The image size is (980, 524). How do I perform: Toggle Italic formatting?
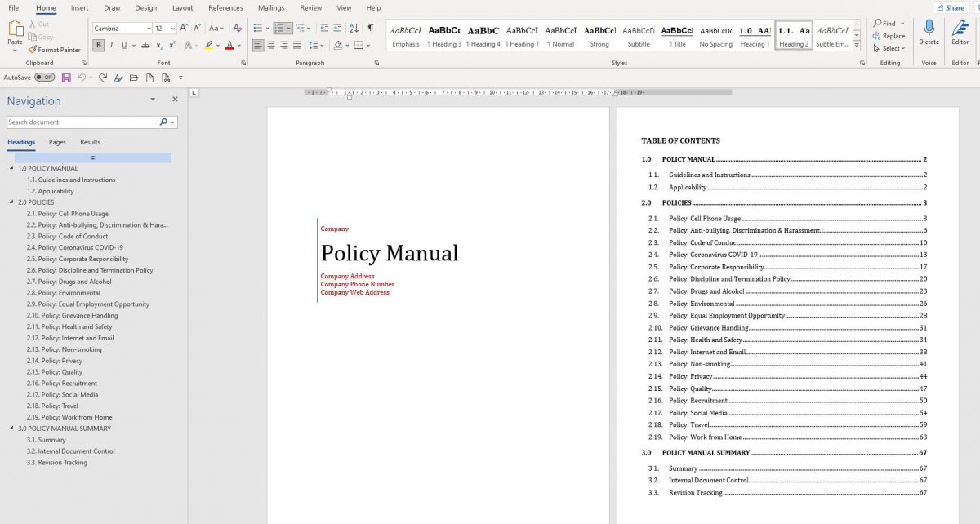click(x=111, y=46)
